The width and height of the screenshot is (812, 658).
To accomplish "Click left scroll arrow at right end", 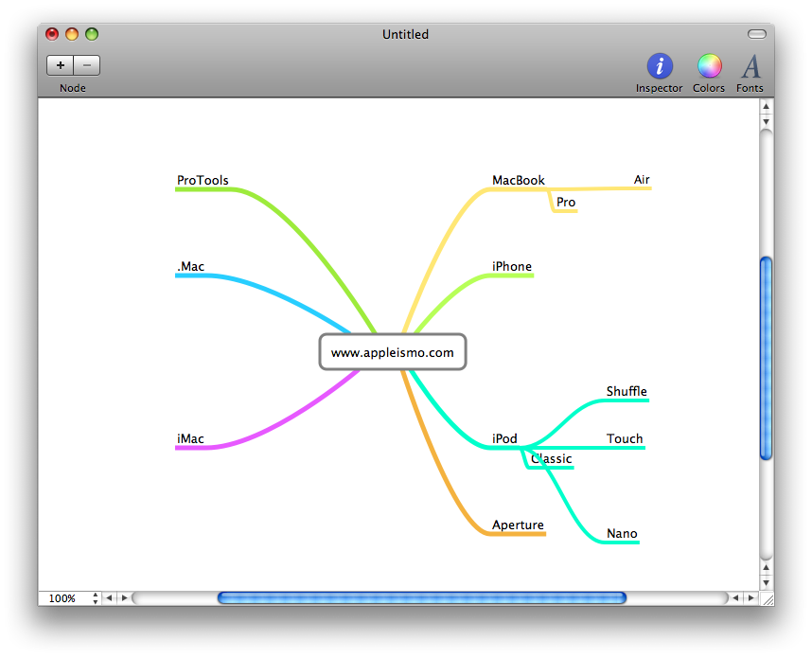I will pyautogui.click(x=735, y=598).
